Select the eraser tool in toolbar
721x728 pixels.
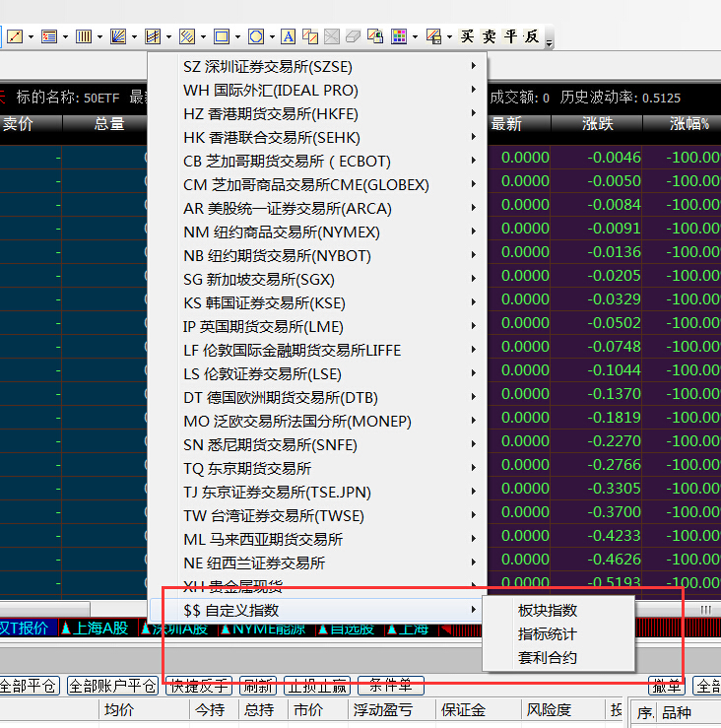click(x=355, y=36)
